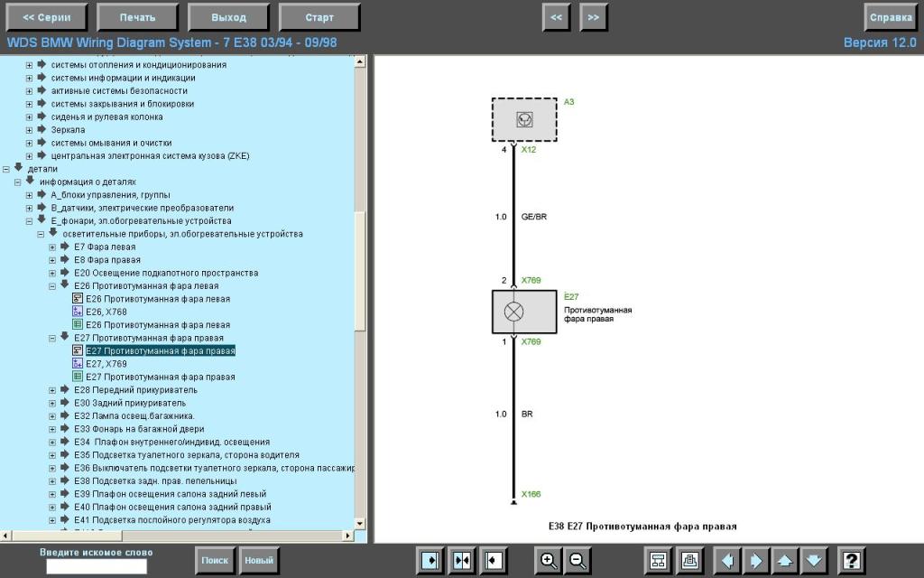924x578 pixels.
Task: Go to next page with >> button
Action: pyautogui.click(x=594, y=17)
